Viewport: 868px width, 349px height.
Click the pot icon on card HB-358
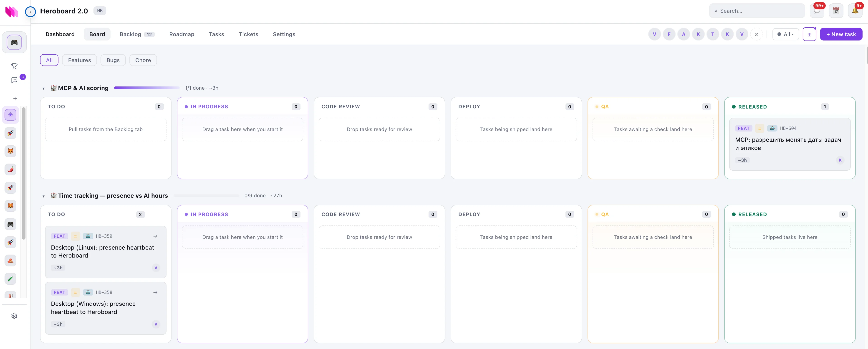[x=88, y=292]
